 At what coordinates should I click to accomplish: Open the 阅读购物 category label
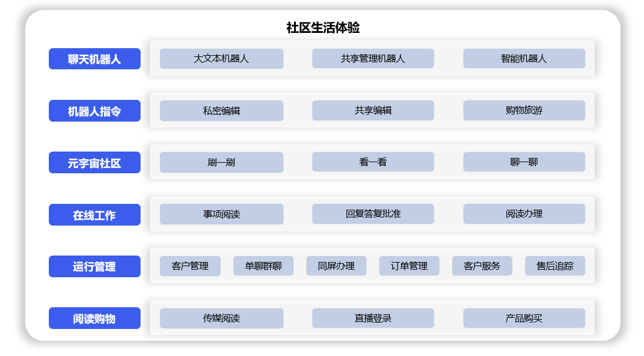pyautogui.click(x=94, y=318)
